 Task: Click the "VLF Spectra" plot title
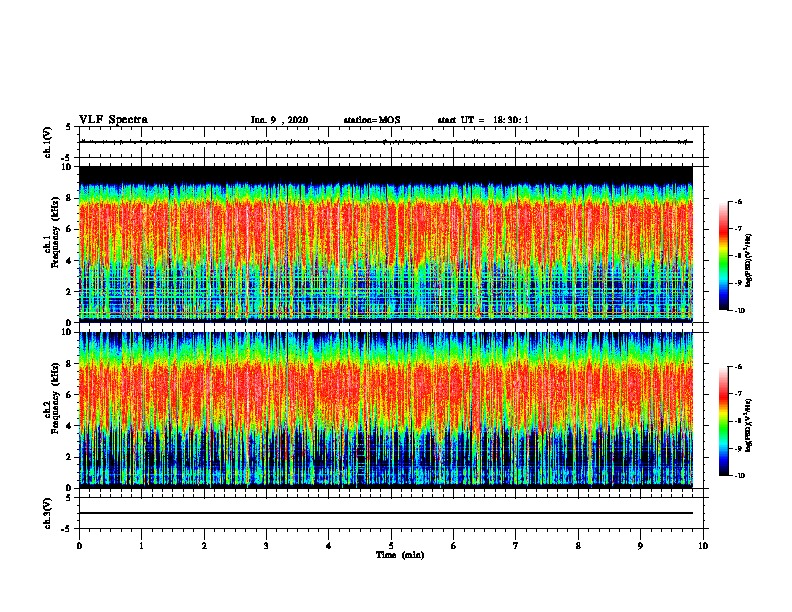pyautogui.click(x=113, y=120)
